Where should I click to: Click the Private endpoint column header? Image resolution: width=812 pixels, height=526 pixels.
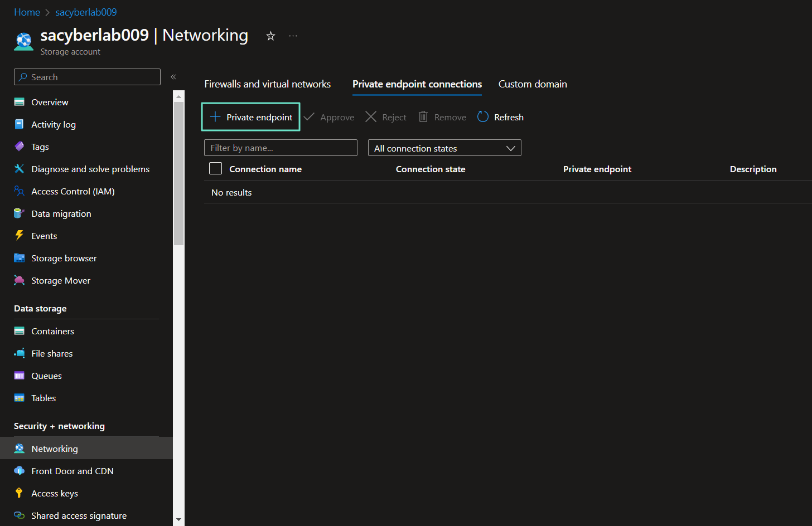point(597,169)
